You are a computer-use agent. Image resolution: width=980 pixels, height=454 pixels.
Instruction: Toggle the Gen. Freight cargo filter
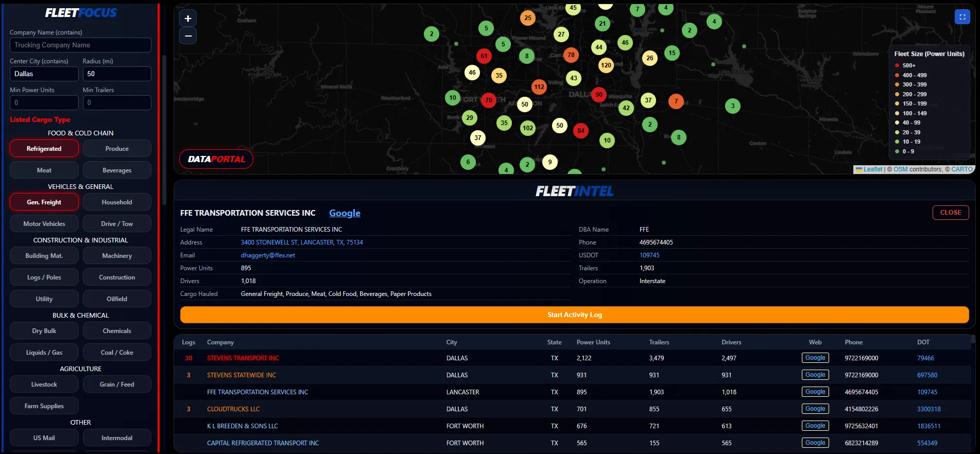point(44,202)
